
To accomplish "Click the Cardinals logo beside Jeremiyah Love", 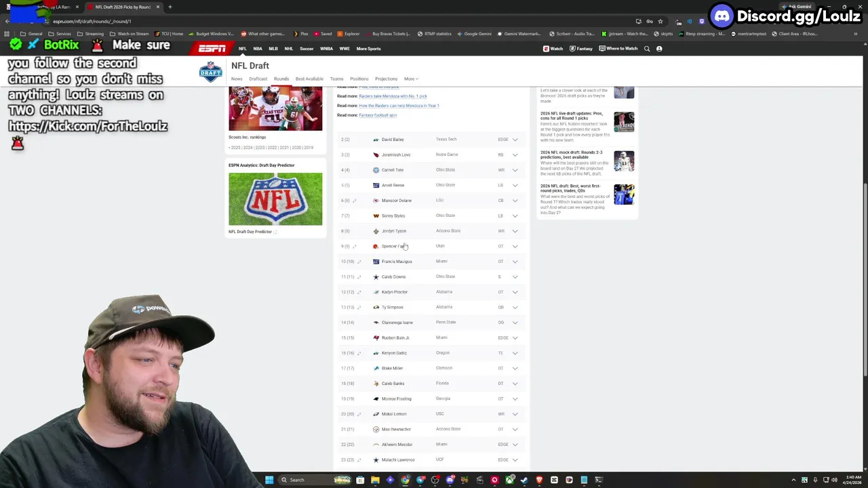I will [x=376, y=155].
